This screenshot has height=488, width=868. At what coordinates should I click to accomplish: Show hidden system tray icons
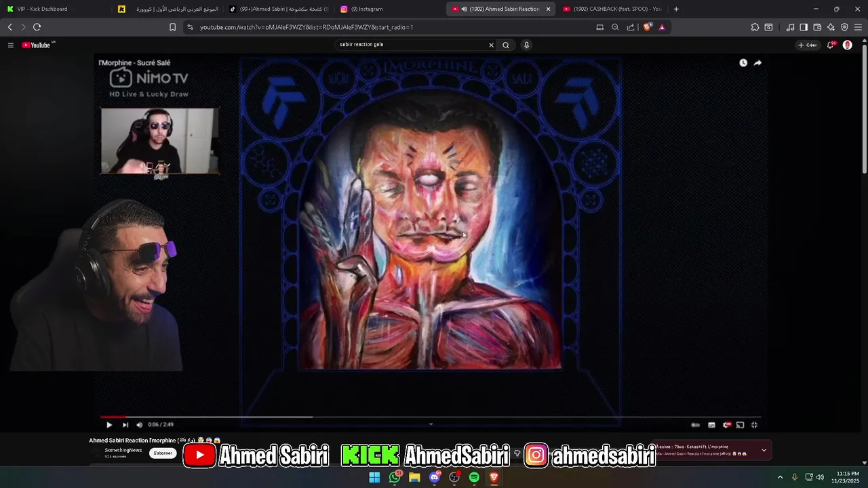point(780,477)
